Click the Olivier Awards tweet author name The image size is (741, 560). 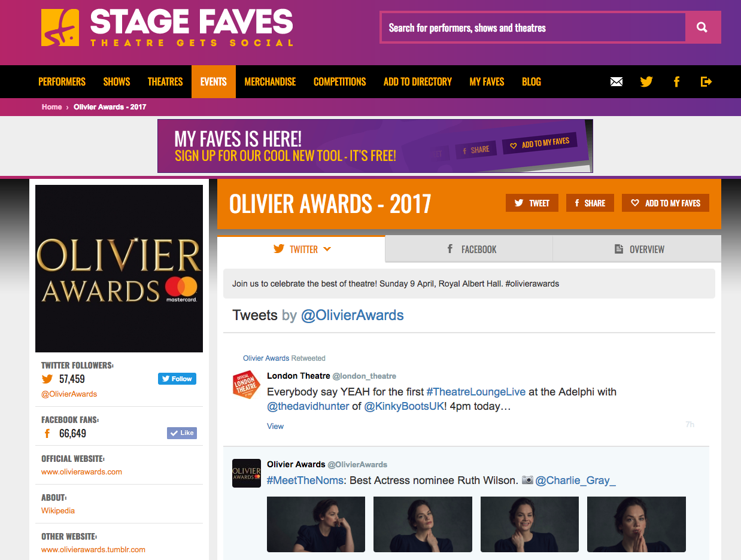[296, 465]
